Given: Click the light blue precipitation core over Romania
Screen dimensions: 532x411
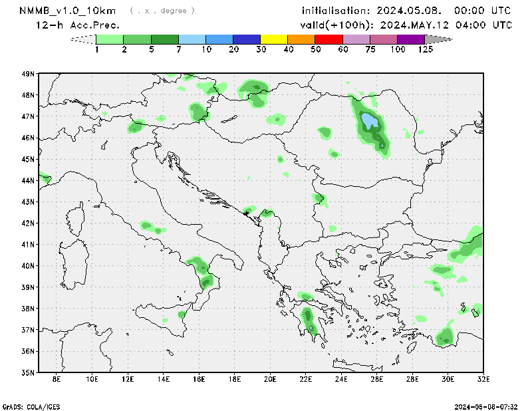Looking at the screenshot, I should 369,121.
